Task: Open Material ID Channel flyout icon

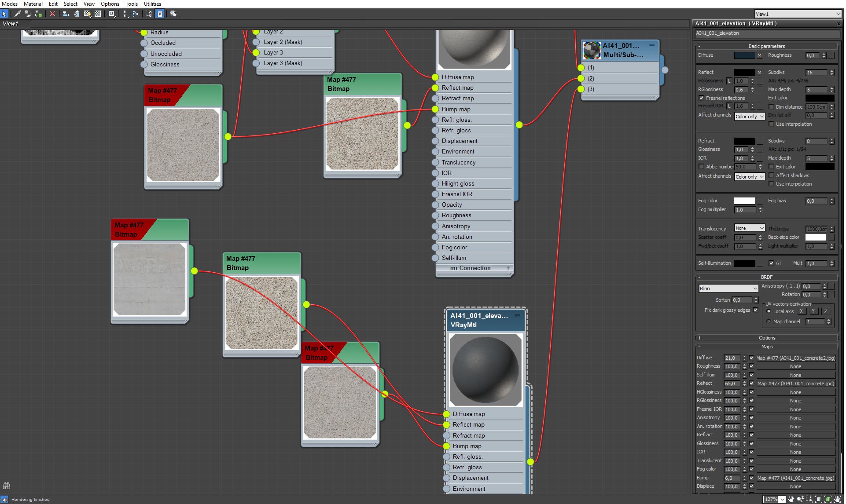Action: coord(112,14)
